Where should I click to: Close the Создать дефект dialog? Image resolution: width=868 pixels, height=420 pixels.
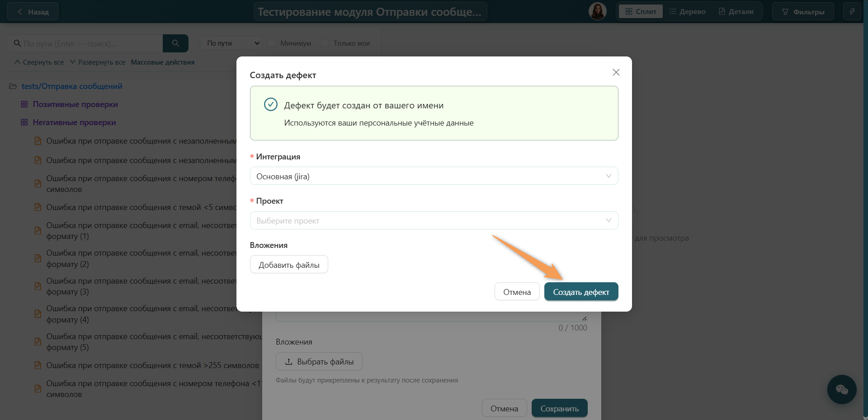616,72
